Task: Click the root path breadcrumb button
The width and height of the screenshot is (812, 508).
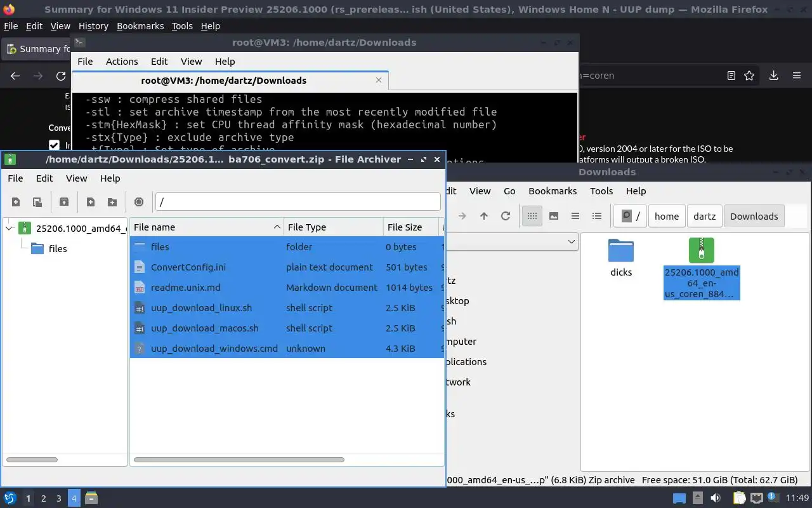Action: pyautogui.click(x=631, y=216)
